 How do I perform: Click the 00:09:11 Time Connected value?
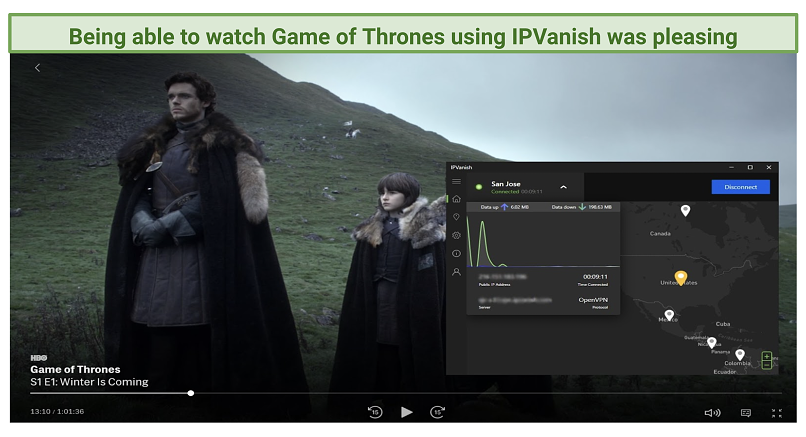[595, 277]
